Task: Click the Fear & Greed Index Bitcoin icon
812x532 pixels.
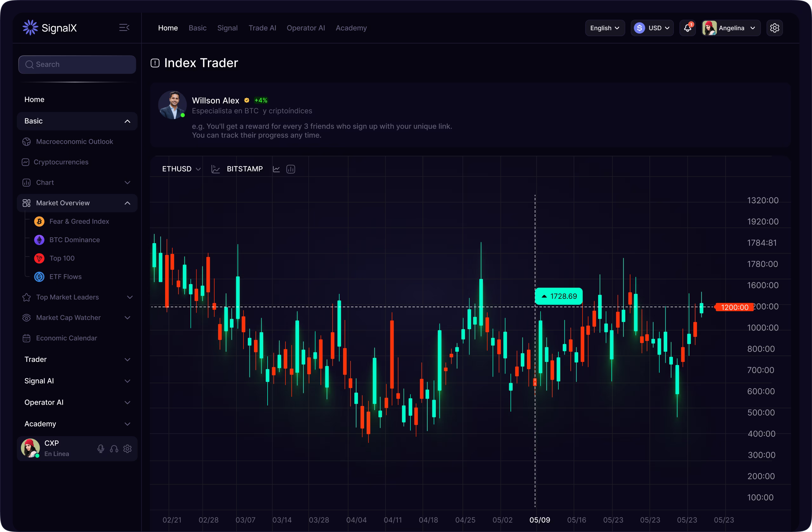Action: [x=39, y=221]
